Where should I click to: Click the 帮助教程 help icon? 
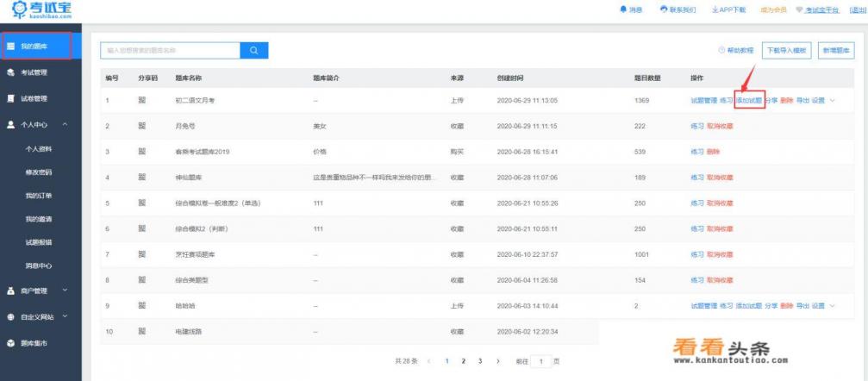721,50
